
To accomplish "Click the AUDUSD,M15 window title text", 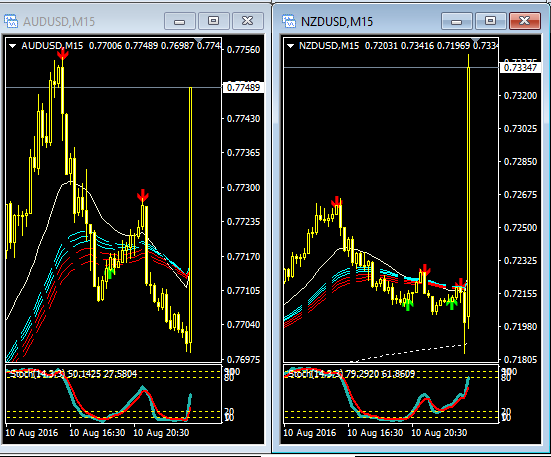I will 59,22.
